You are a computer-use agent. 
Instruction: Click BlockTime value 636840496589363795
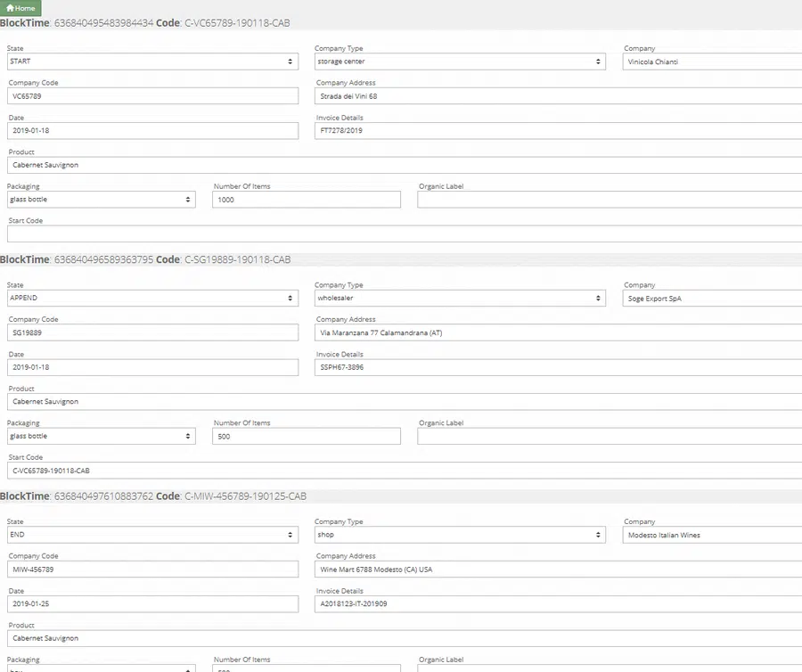(x=104, y=260)
